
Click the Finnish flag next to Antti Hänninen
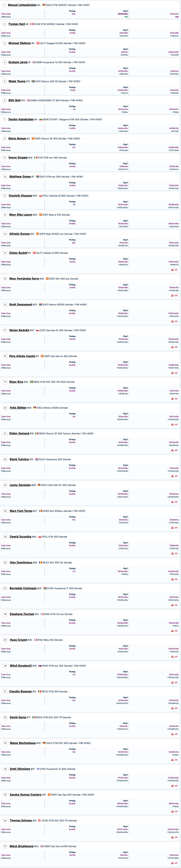click(38, 769)
